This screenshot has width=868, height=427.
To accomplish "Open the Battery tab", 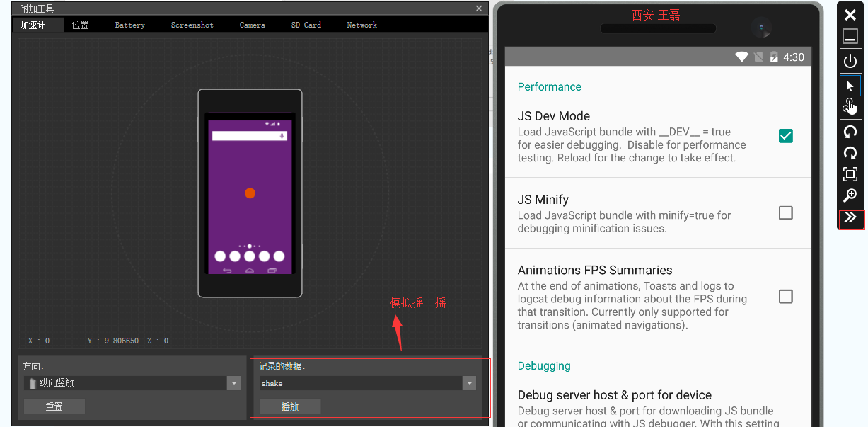I will click(x=130, y=25).
